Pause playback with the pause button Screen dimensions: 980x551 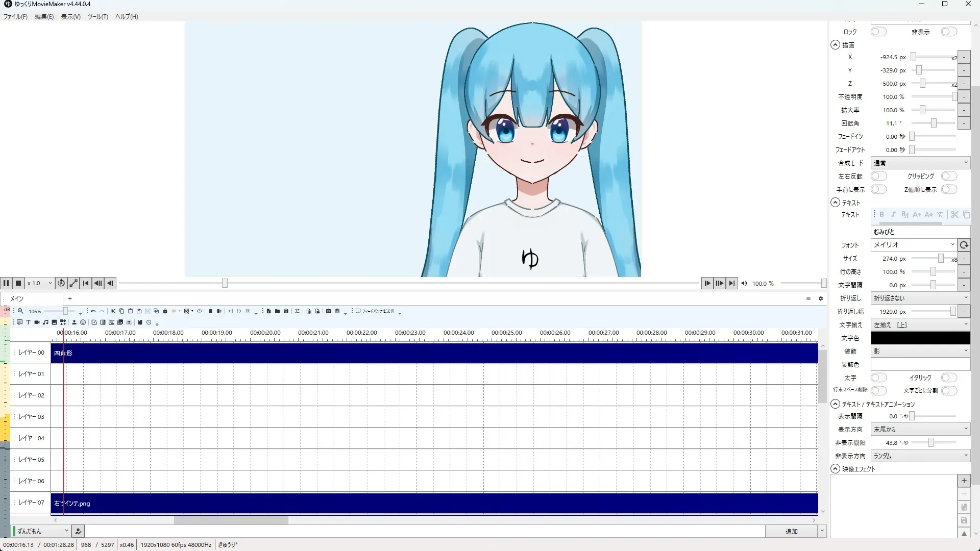coord(6,283)
